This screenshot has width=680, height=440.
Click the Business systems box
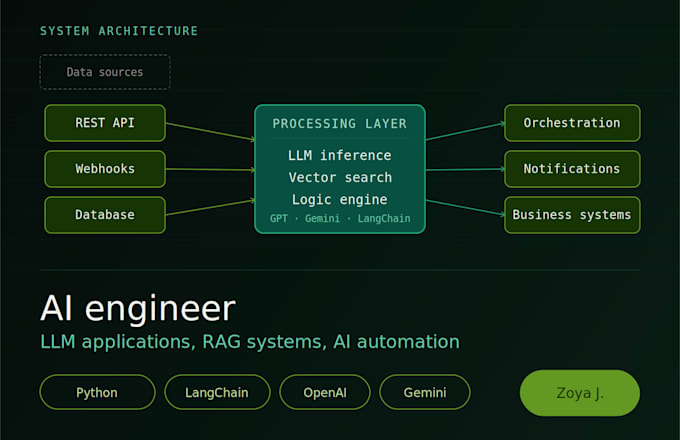572,215
